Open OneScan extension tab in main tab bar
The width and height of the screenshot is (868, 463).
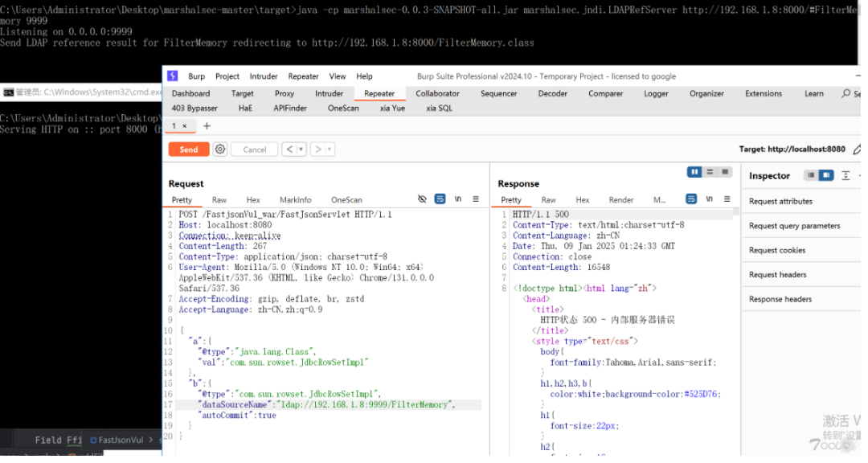point(343,108)
